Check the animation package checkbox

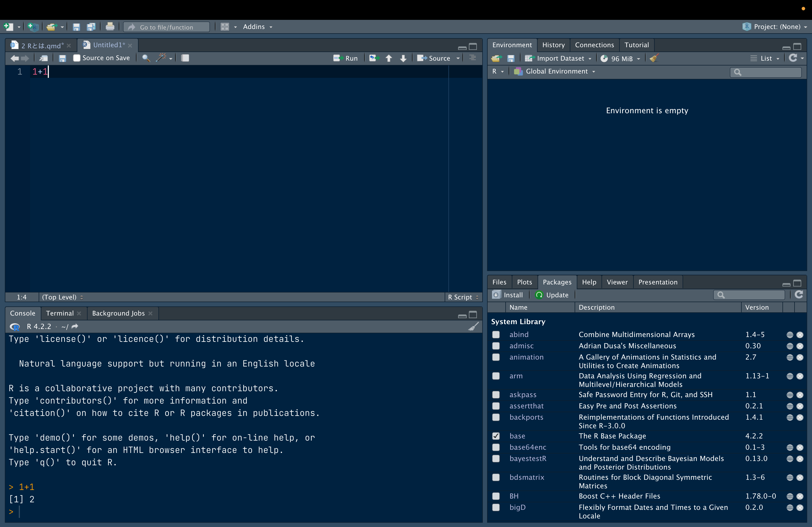click(496, 357)
